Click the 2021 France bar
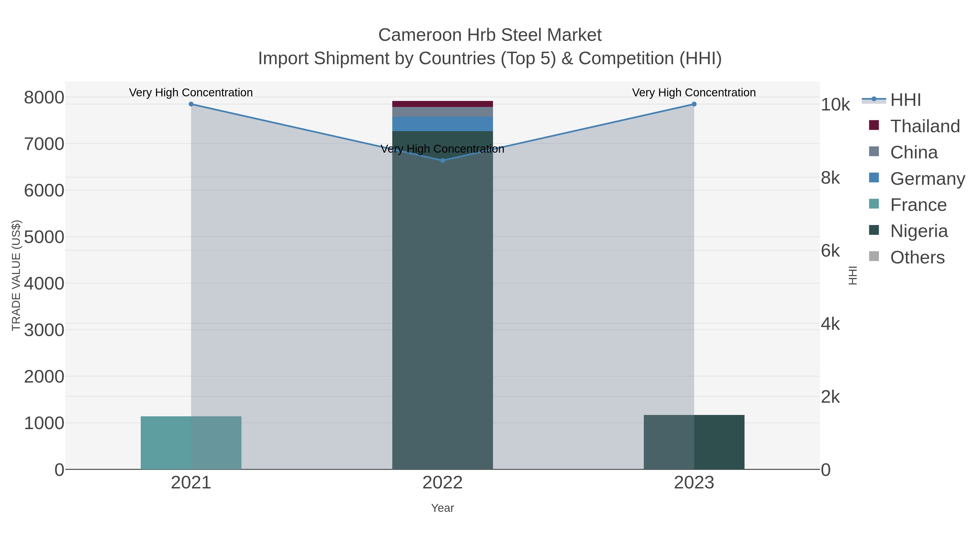 point(191,443)
